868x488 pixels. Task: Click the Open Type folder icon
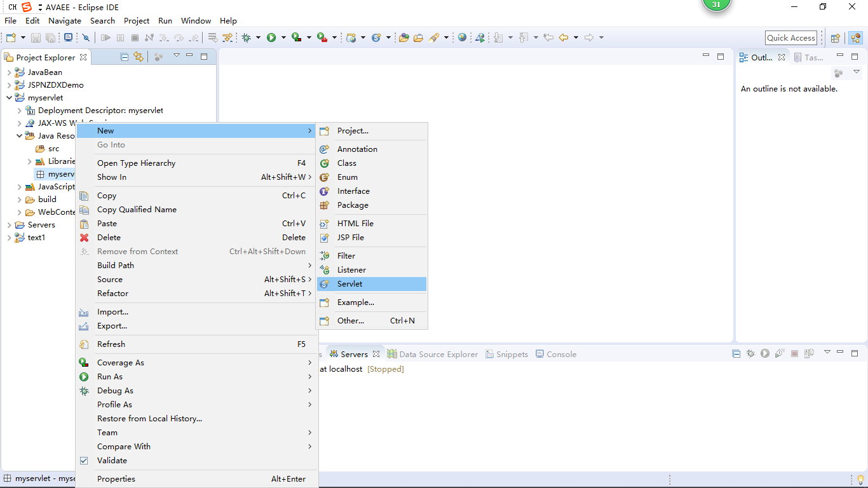pyautogui.click(x=403, y=37)
